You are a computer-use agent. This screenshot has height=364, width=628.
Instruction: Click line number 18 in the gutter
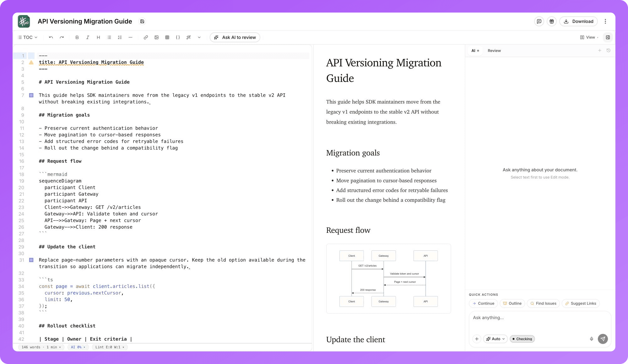[22, 174]
